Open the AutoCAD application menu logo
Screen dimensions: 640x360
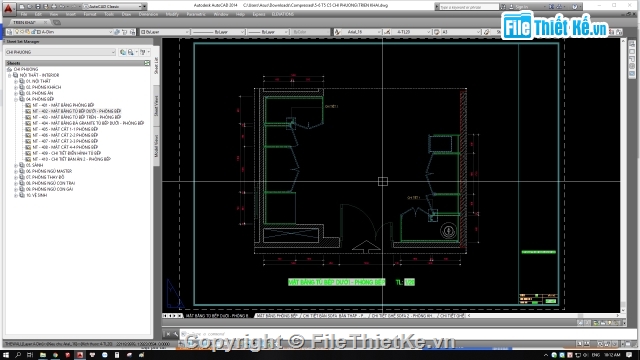click(x=8, y=7)
